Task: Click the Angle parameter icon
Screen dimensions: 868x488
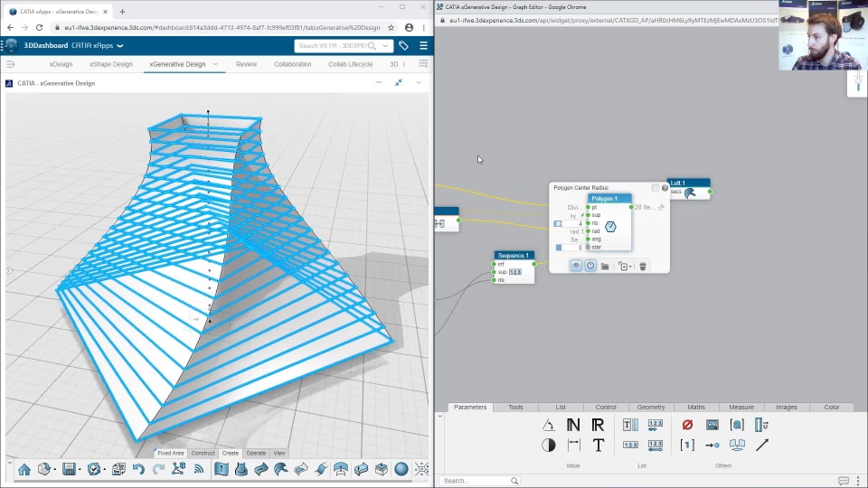Action: click(548, 425)
